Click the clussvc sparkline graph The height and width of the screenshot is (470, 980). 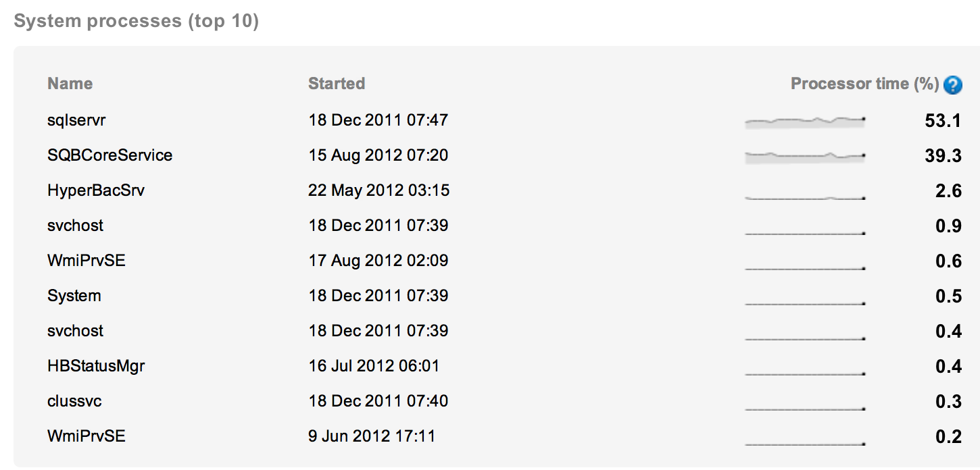(x=805, y=408)
